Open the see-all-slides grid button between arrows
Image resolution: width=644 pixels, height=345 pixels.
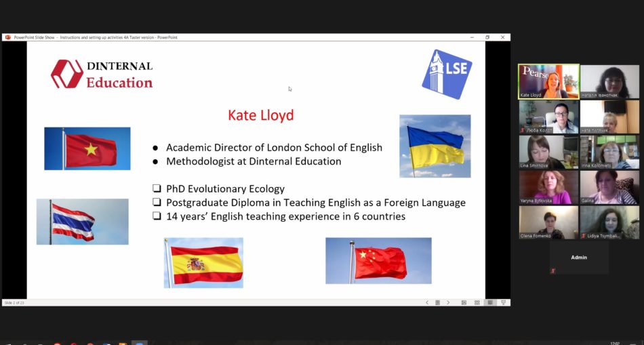[437, 302]
